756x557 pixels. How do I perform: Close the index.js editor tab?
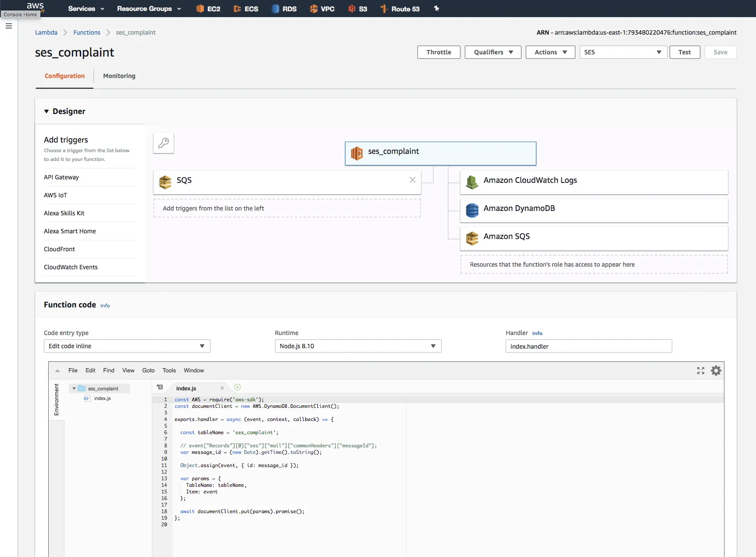coord(222,388)
